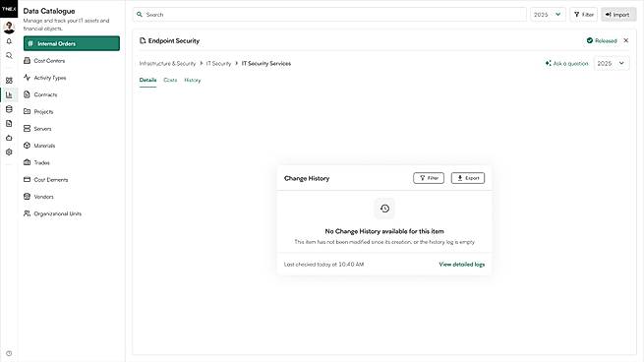Open the database icon in rail

click(x=9, y=109)
